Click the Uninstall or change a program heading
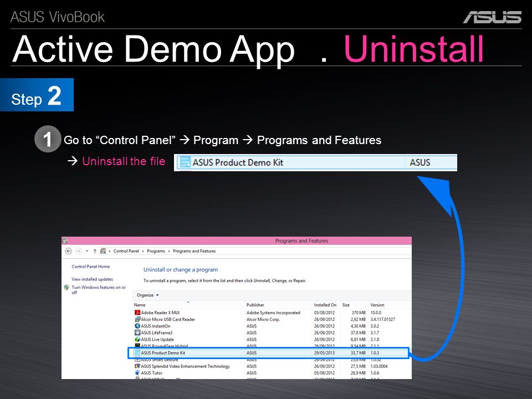532x399 pixels. point(181,270)
